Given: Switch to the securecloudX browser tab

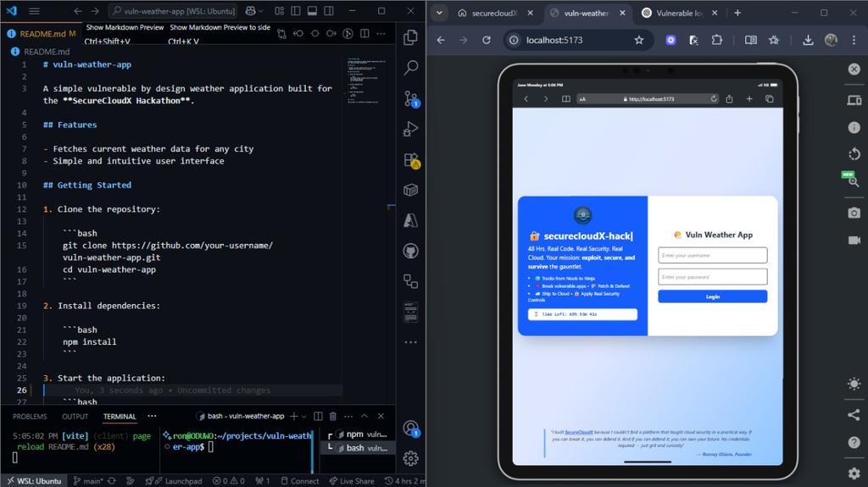Looking at the screenshot, I should click(x=494, y=13).
